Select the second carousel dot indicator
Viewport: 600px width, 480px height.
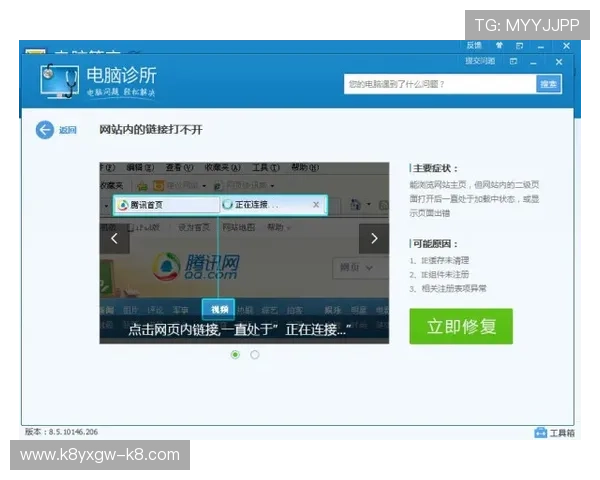tap(254, 355)
